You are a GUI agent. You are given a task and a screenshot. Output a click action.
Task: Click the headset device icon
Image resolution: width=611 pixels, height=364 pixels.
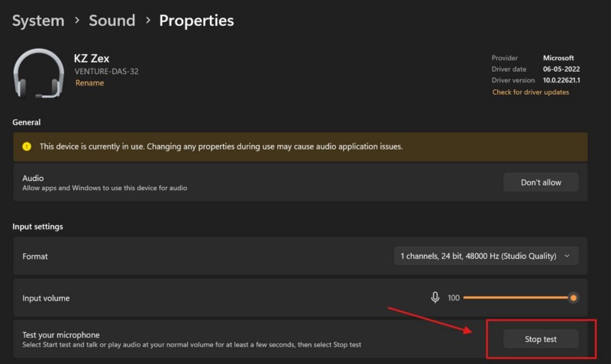click(x=39, y=73)
